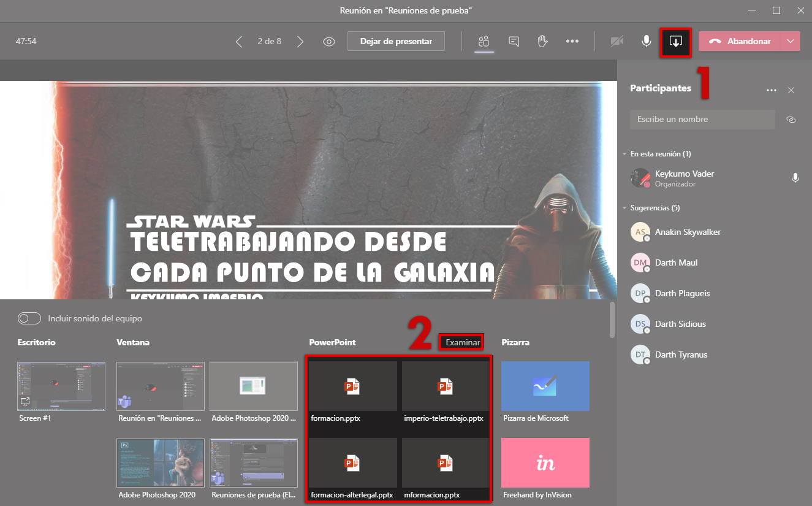Turn on the camera icon
The image size is (812, 506).
point(617,42)
